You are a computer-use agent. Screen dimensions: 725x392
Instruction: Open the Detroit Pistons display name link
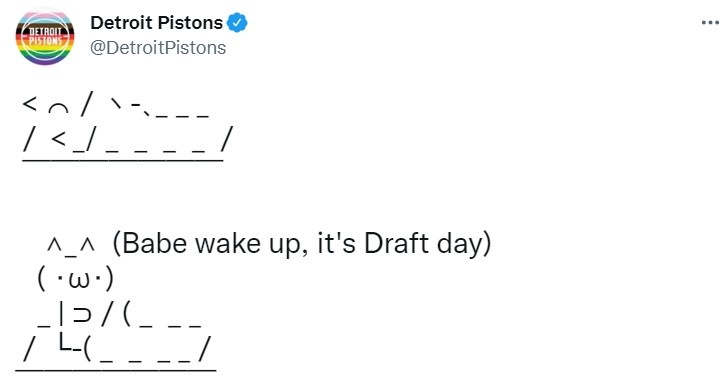156,23
